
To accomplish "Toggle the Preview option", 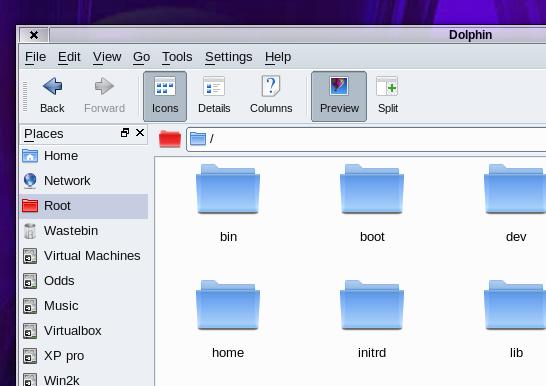I will 339,96.
